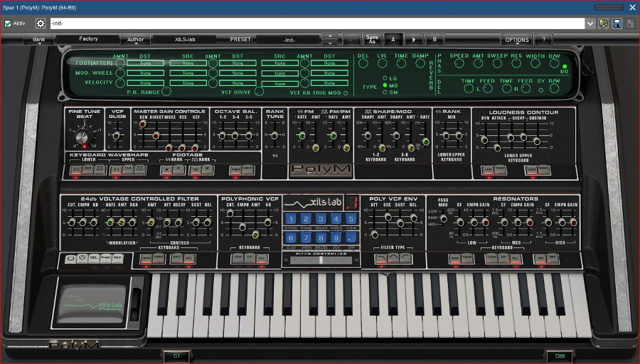This screenshot has width=640, height=364.
Task: Open the Factory bank selector
Action: click(88, 39)
